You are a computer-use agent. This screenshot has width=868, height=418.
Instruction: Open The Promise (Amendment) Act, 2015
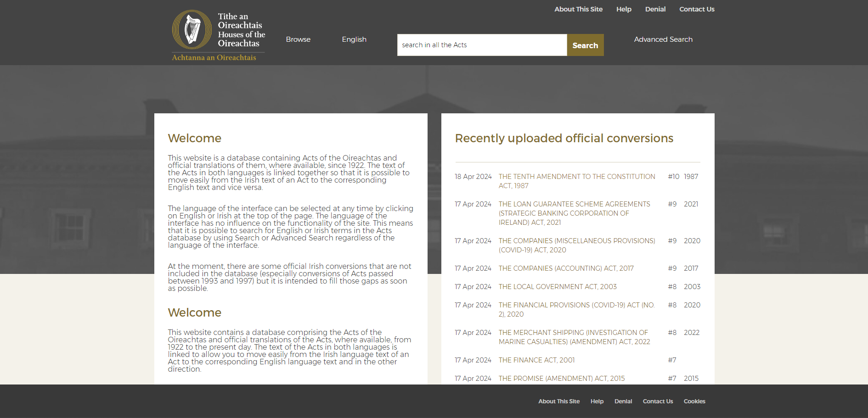pyautogui.click(x=561, y=379)
